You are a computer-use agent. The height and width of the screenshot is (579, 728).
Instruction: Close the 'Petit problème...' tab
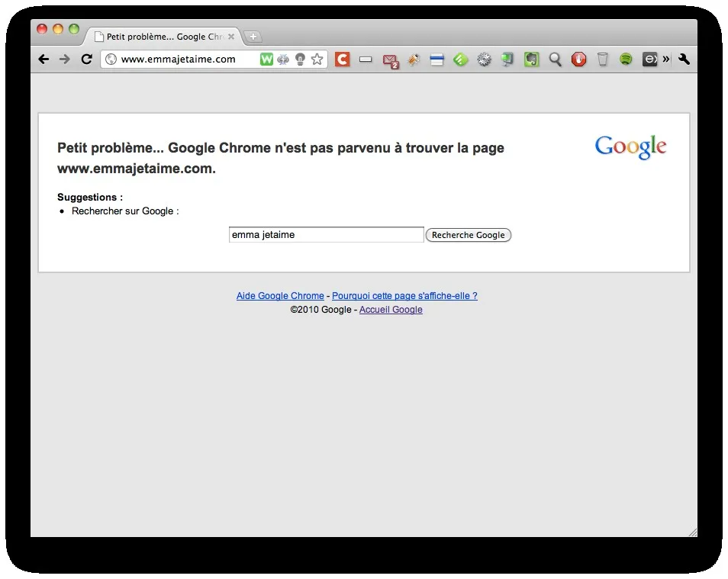tap(231, 36)
